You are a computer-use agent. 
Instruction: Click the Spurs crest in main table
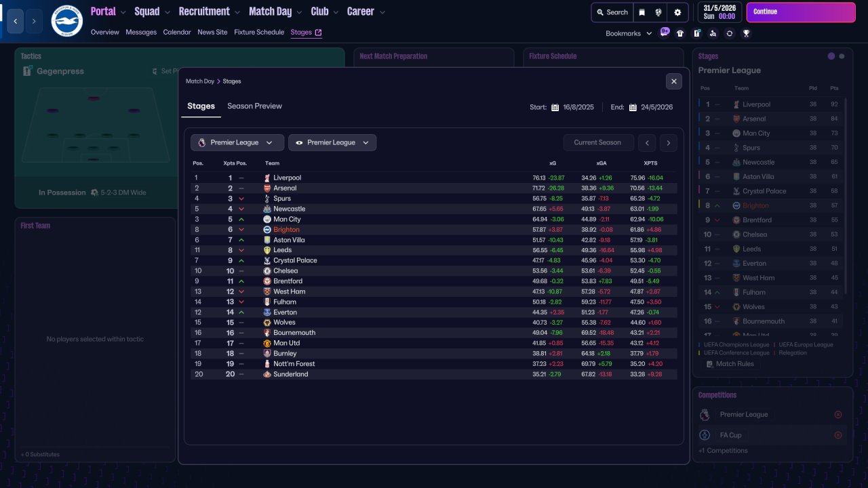267,199
